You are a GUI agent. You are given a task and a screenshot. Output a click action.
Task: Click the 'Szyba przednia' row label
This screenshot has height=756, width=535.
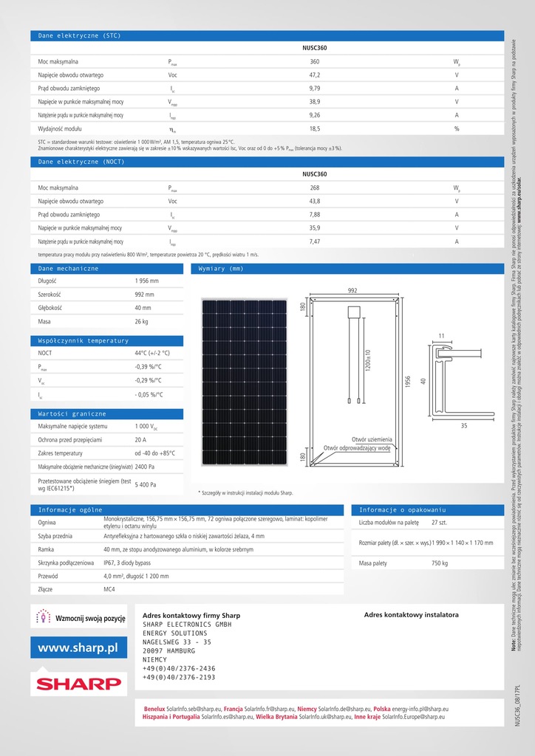(x=55, y=536)
